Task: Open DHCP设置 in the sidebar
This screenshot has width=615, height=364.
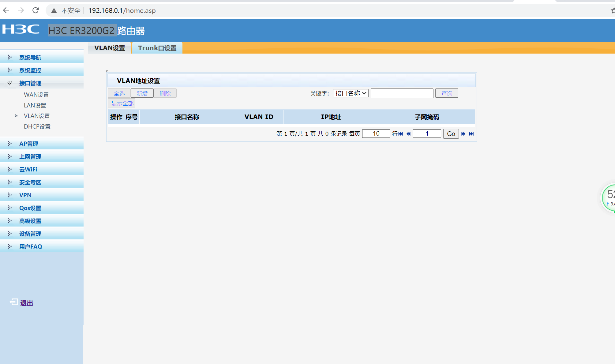Action: click(x=37, y=126)
